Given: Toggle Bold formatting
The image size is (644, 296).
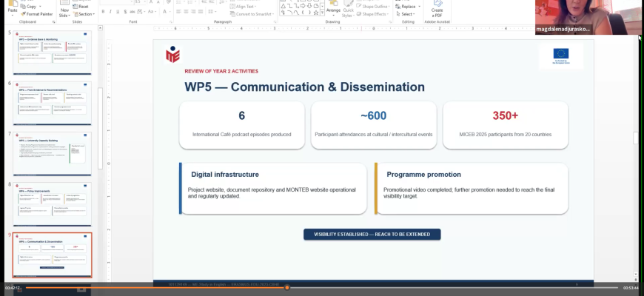Looking at the screenshot, I should tap(103, 12).
